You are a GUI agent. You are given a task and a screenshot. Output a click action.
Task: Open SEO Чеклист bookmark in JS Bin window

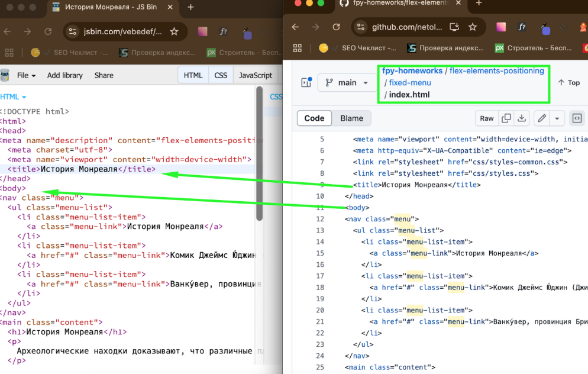pos(69,53)
